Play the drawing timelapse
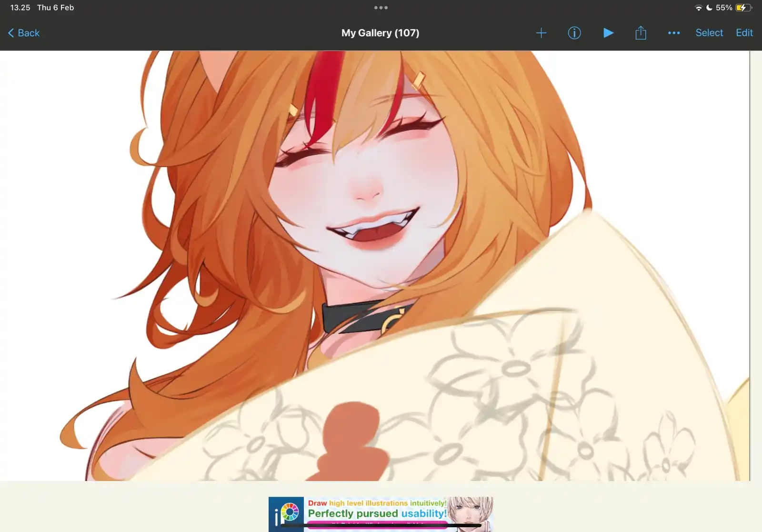The height and width of the screenshot is (532, 762). point(608,33)
